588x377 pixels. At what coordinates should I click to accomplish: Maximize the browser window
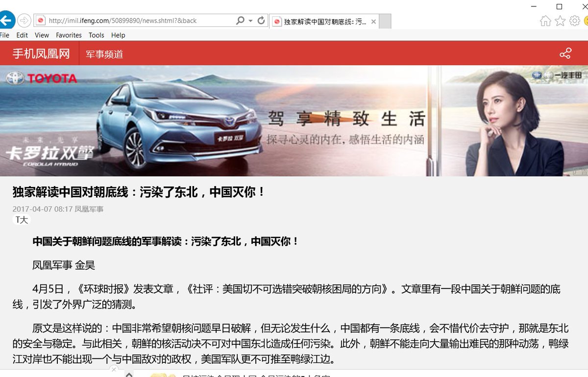(560, 6)
